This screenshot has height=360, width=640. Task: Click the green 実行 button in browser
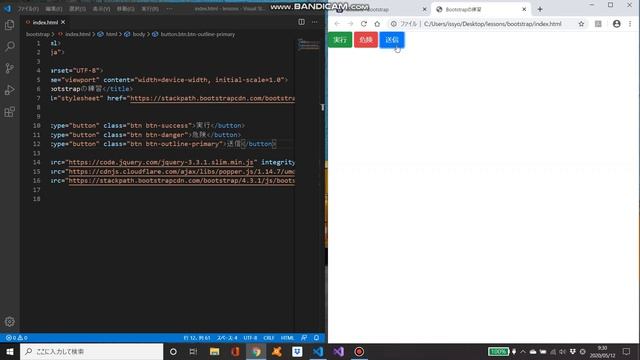(340, 40)
